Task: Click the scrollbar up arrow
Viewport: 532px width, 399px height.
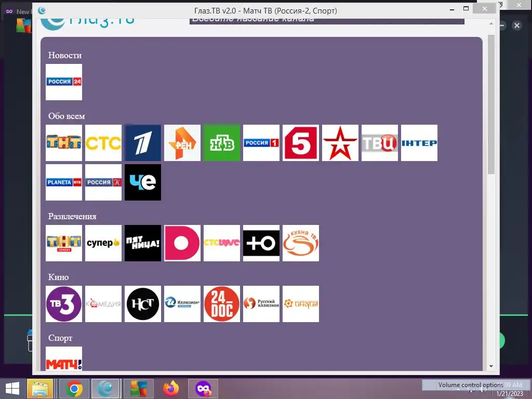Action: pyautogui.click(x=491, y=23)
